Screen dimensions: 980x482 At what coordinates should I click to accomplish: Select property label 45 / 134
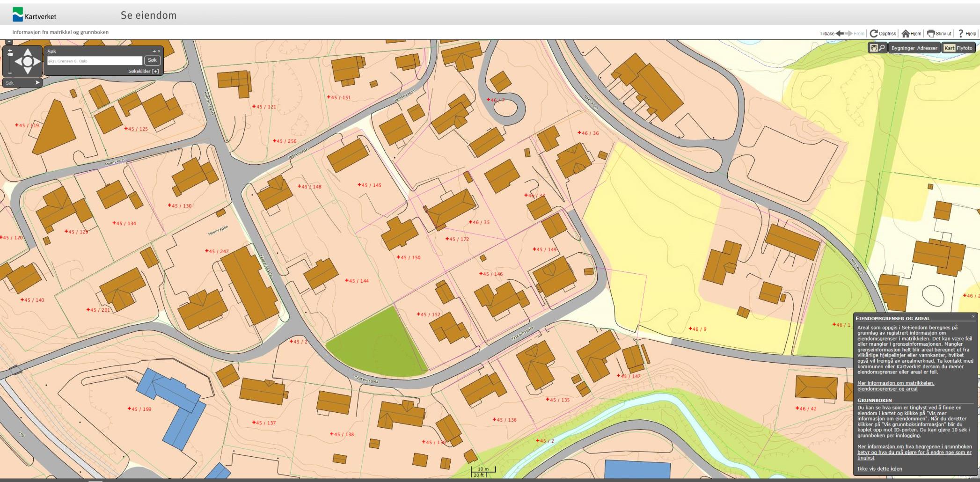pyautogui.click(x=124, y=223)
